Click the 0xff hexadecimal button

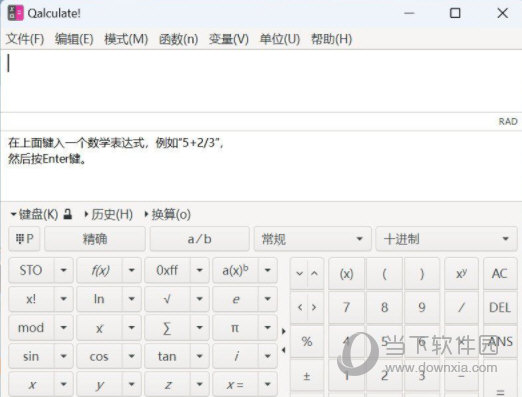[167, 270]
